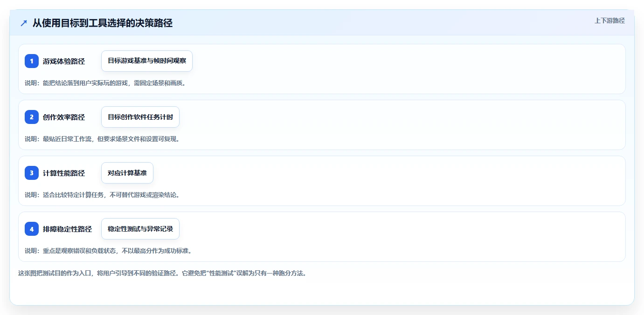Viewport: 644px width, 315px height.
Task: Click the step 1 number badge
Action: 32,61
